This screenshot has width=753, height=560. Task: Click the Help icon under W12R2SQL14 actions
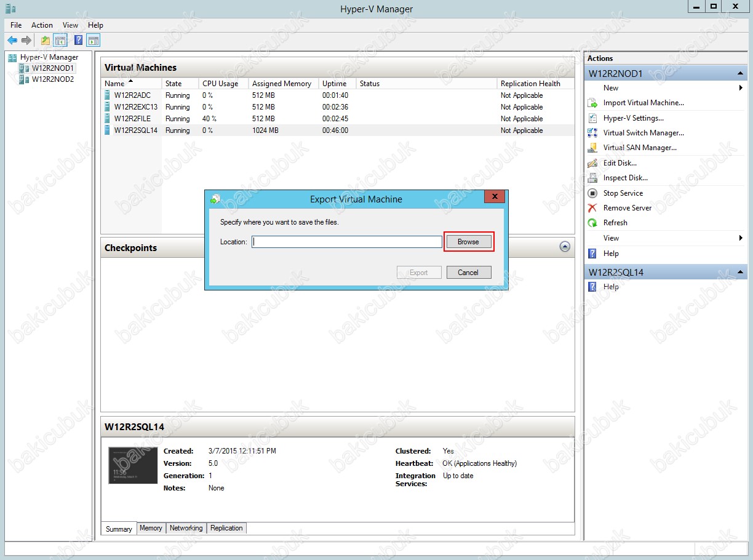[592, 287]
